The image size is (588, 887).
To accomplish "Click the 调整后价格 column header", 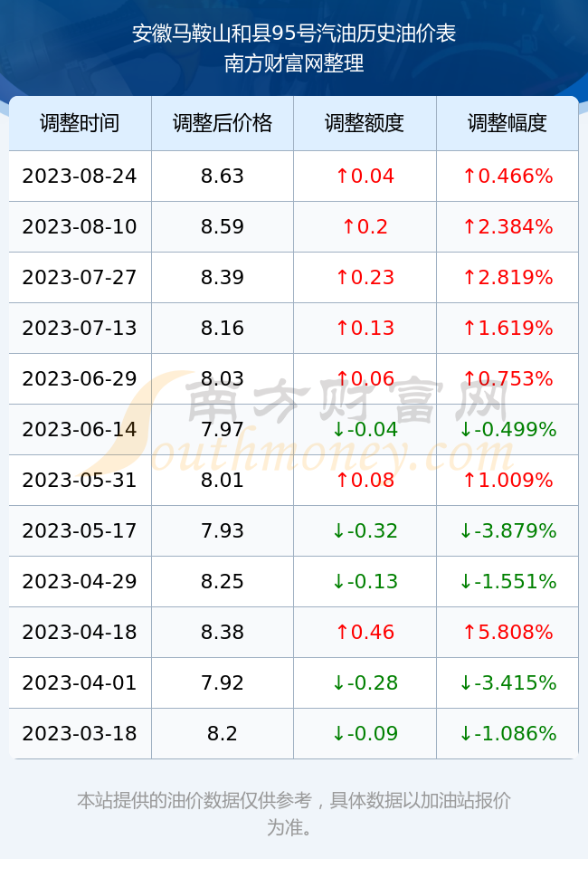I will pos(223,123).
